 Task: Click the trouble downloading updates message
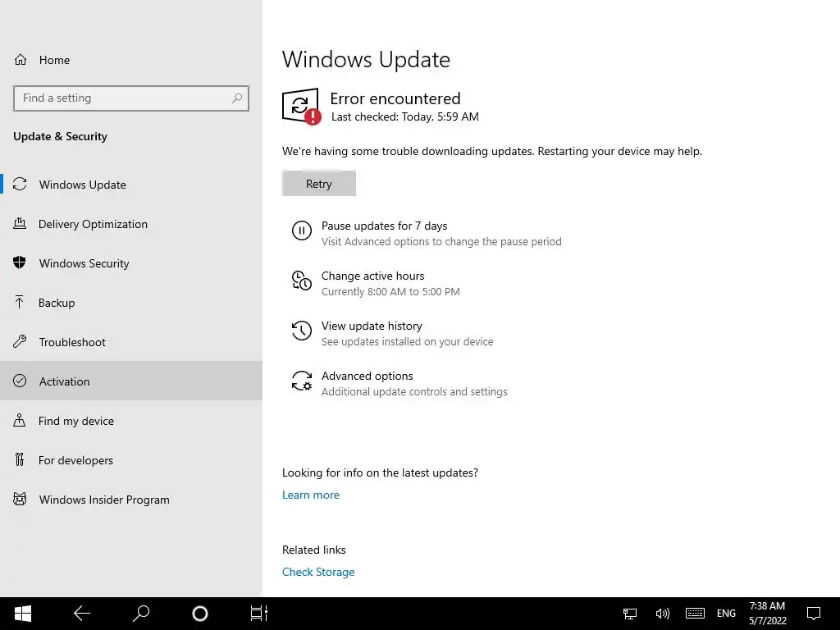tap(492, 151)
